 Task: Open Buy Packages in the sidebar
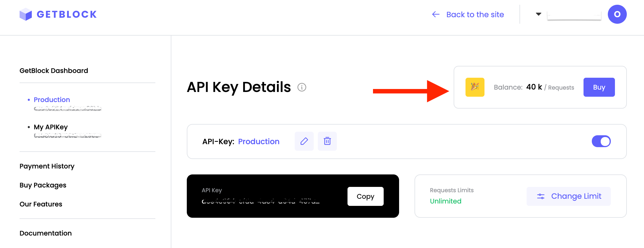43,185
